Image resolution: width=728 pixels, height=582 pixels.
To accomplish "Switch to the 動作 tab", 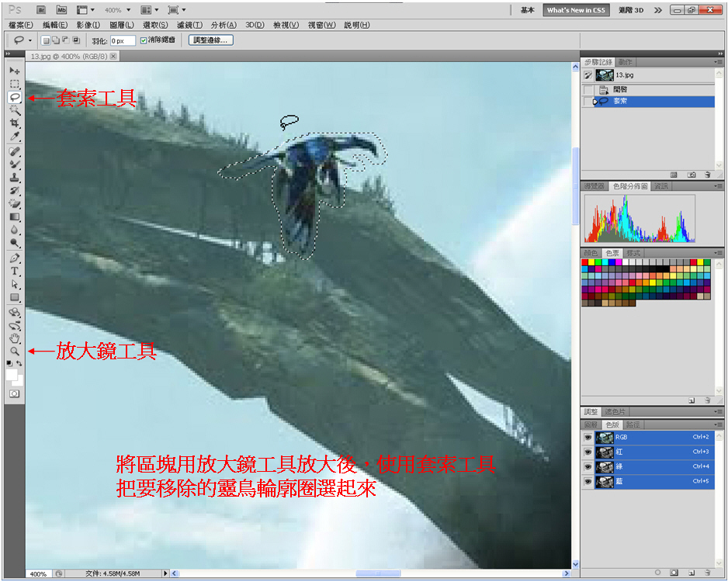I will pyautogui.click(x=626, y=62).
